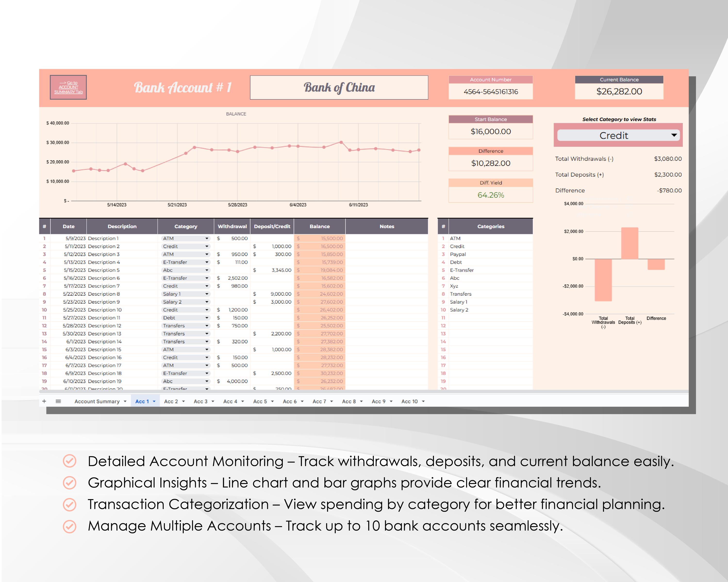Follow the 'Go to ACCOUNT SUMMARY Tab' link

coord(68,87)
